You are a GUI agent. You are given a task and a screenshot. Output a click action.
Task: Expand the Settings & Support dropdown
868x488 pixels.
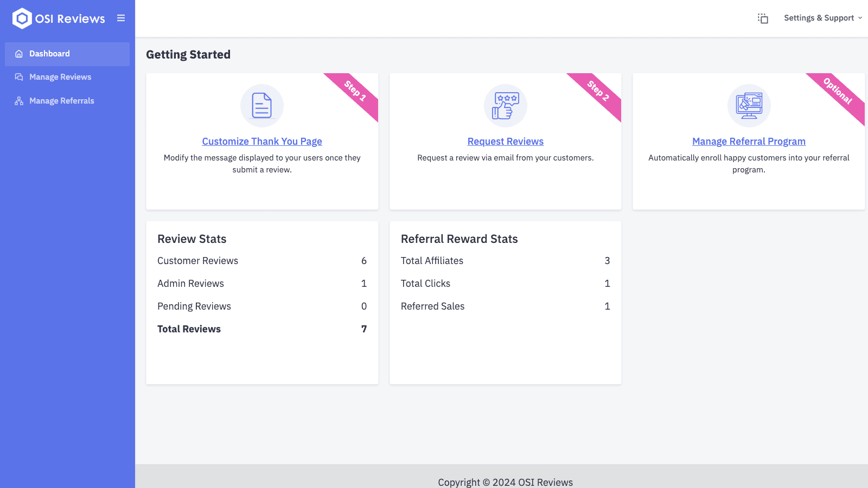click(x=819, y=18)
